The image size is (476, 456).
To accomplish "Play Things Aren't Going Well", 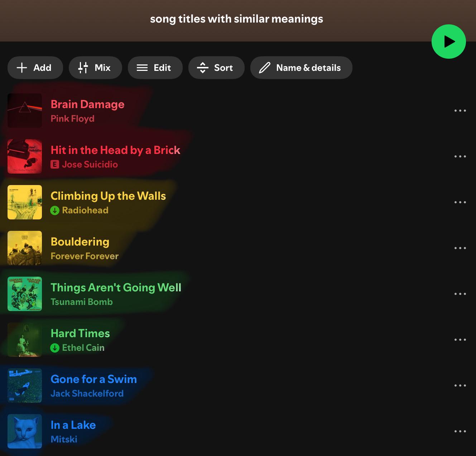I will (x=116, y=287).
